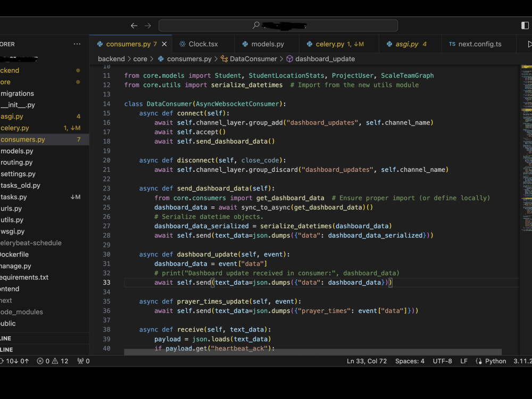Click the consumers.py breadcrumb
The height and width of the screenshot is (399, 532).
[185, 59]
